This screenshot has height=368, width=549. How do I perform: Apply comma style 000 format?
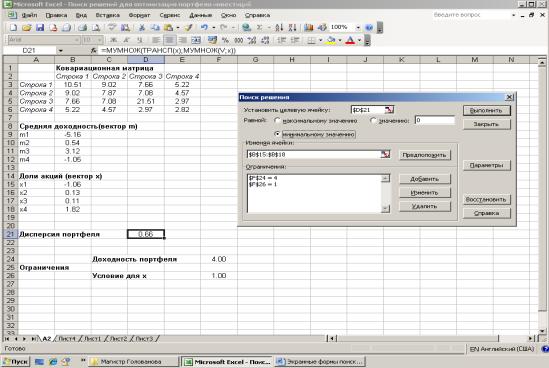pos(239,40)
